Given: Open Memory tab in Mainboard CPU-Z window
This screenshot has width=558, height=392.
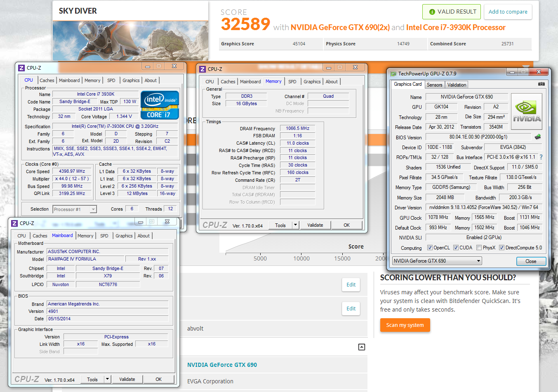Looking at the screenshot, I should (x=85, y=236).
